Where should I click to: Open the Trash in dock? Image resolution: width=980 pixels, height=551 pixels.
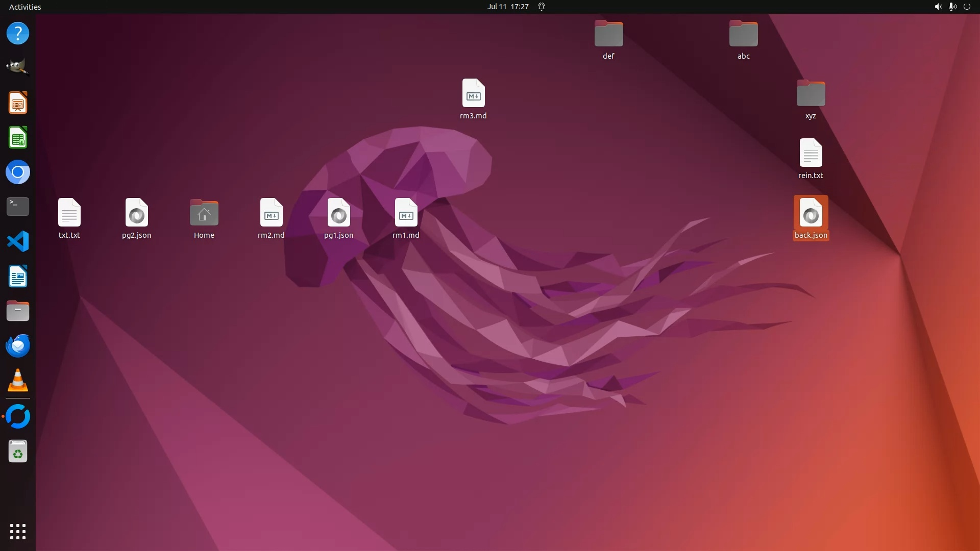(x=17, y=452)
